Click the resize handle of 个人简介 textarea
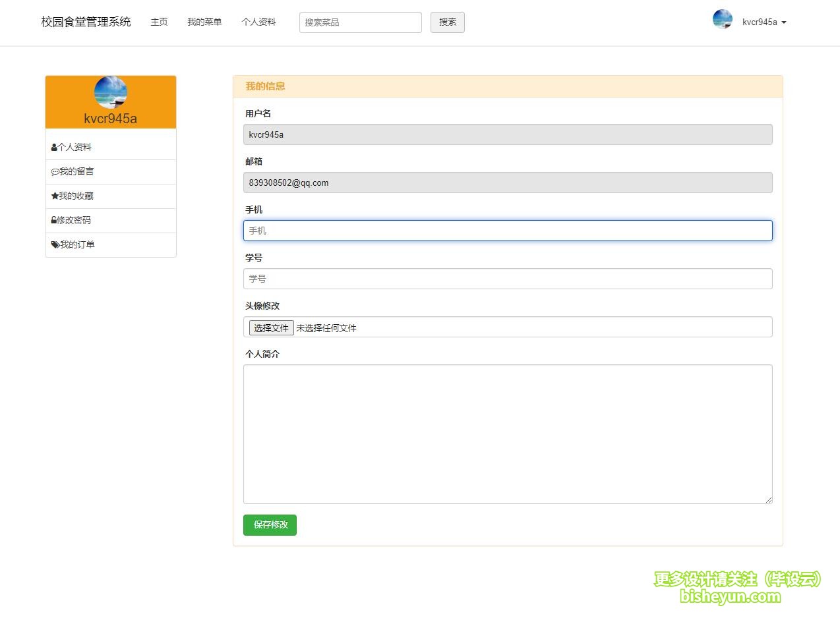This screenshot has height=620, width=840. tap(769, 500)
